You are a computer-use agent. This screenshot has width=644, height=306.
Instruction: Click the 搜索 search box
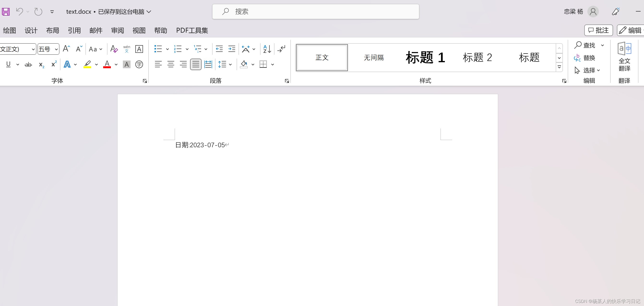316,12
